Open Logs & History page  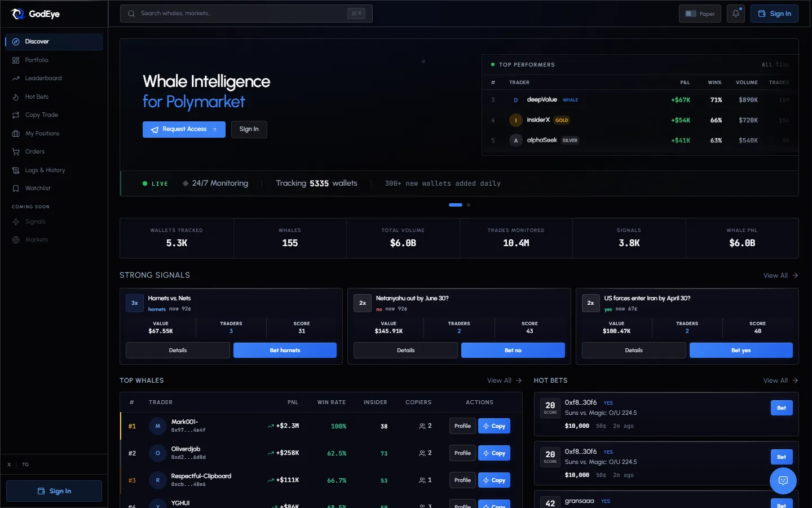pyautogui.click(x=45, y=170)
